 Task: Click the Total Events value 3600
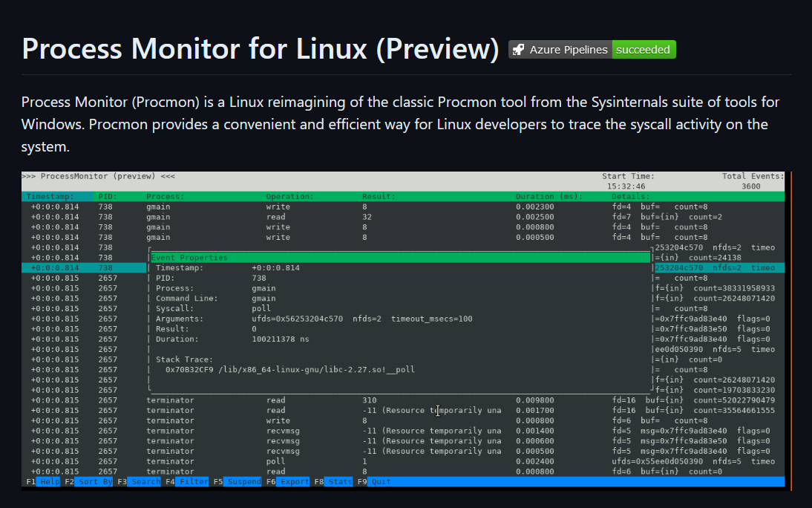pyautogui.click(x=751, y=186)
